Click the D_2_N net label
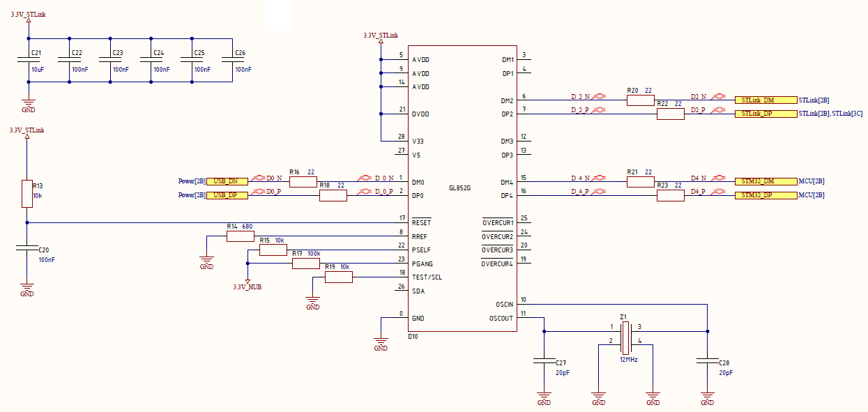 click(x=580, y=96)
